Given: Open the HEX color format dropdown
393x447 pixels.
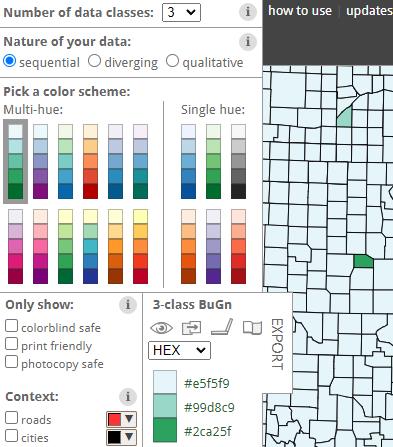Looking at the screenshot, I should (x=179, y=350).
